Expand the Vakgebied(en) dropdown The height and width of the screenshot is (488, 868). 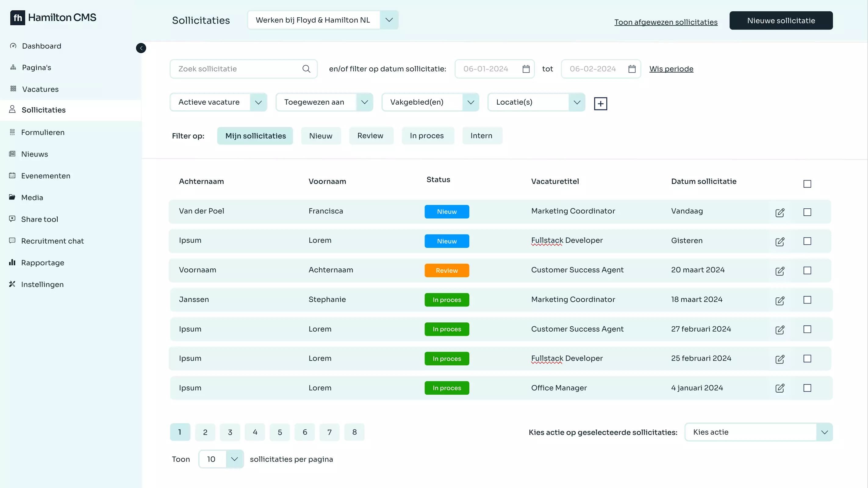point(430,102)
